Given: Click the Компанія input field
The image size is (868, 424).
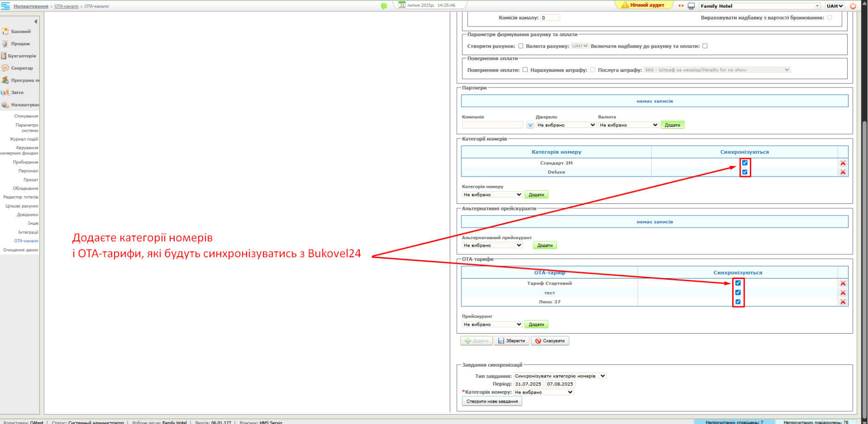Looking at the screenshot, I should [x=492, y=125].
